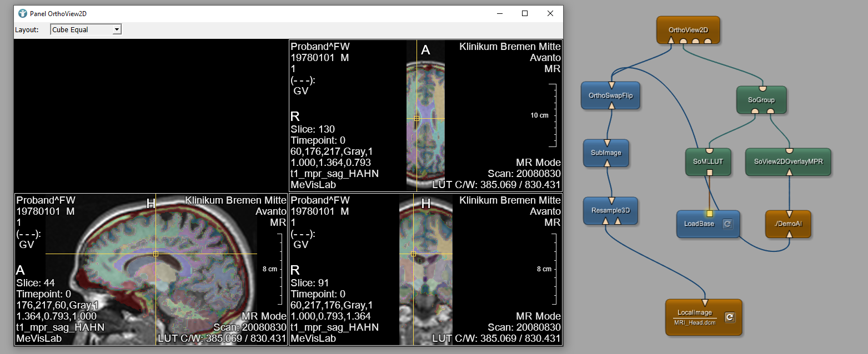
Task: Click the sagittal view crosshair marker
Action: [x=155, y=254]
